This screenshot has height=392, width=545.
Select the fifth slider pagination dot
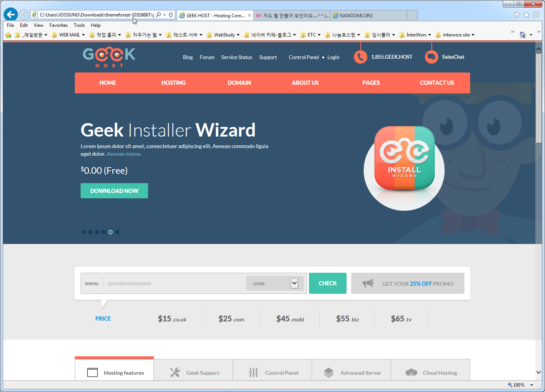(111, 232)
